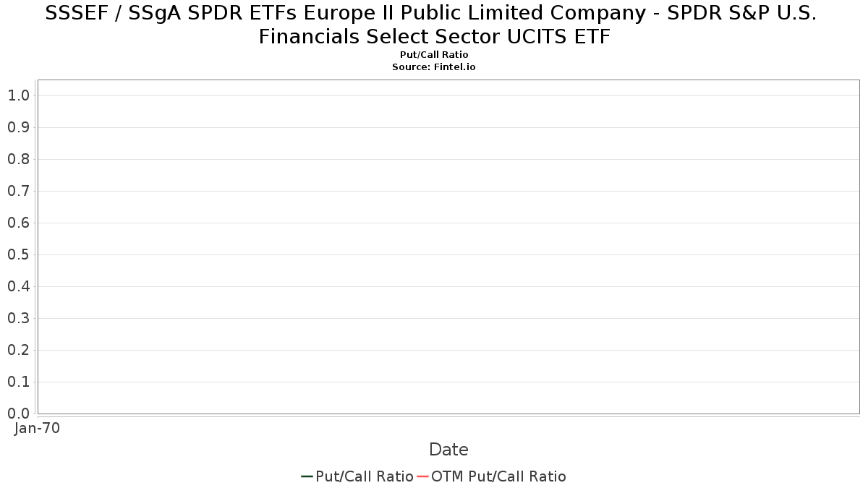Click the 0.8 y-axis label

18,159
